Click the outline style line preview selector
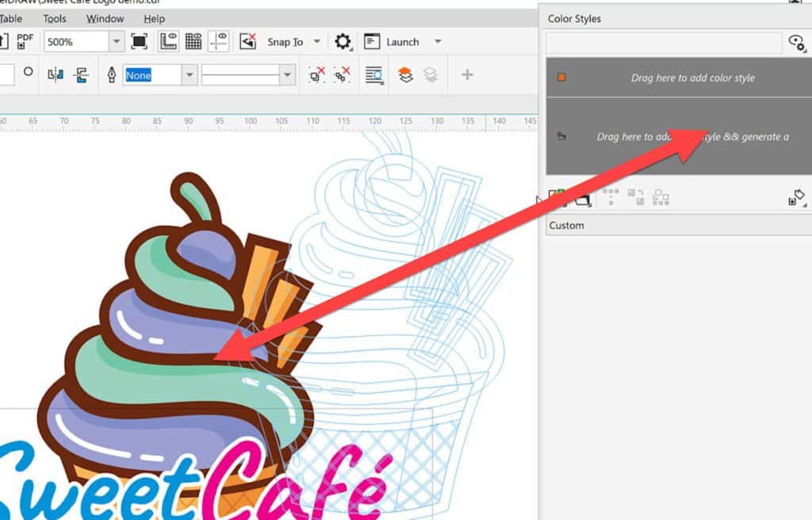 243,75
